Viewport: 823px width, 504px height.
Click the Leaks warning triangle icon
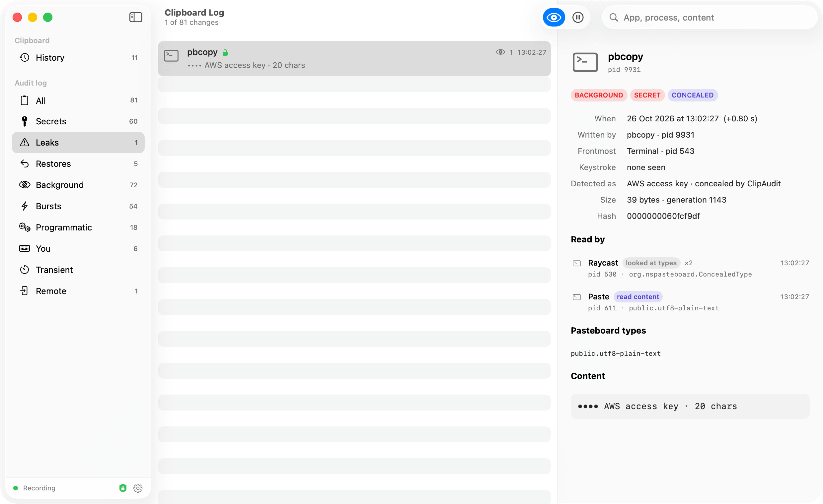coord(24,143)
